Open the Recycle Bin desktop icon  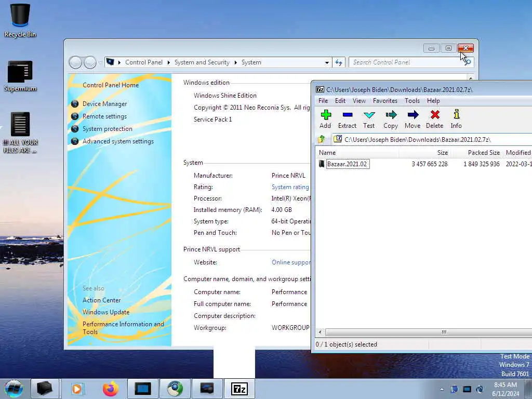pos(20,20)
